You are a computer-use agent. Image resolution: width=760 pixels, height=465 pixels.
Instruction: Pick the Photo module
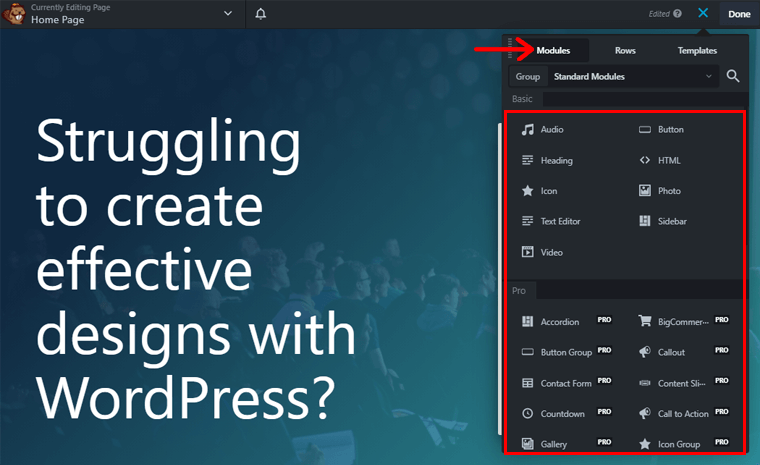pyautogui.click(x=670, y=191)
